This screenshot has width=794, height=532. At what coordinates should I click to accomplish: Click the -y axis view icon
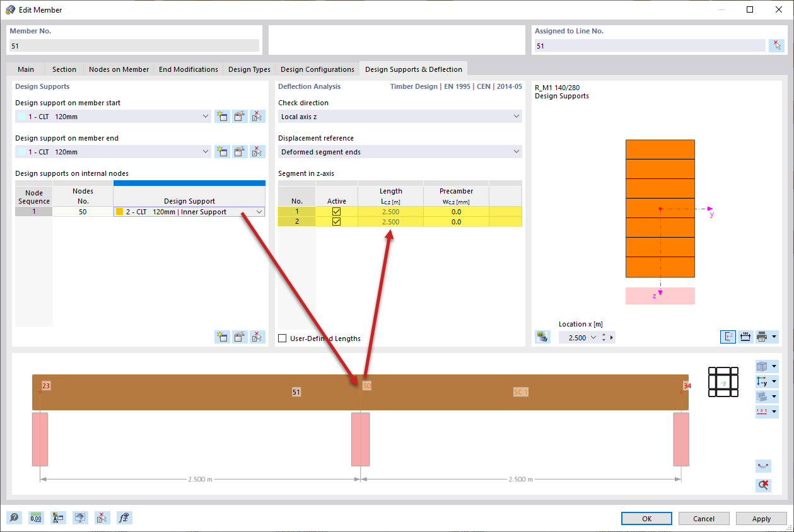click(762, 382)
